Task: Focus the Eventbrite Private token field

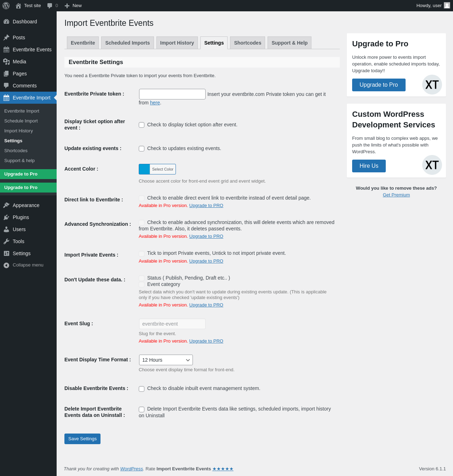Action: coord(172,94)
